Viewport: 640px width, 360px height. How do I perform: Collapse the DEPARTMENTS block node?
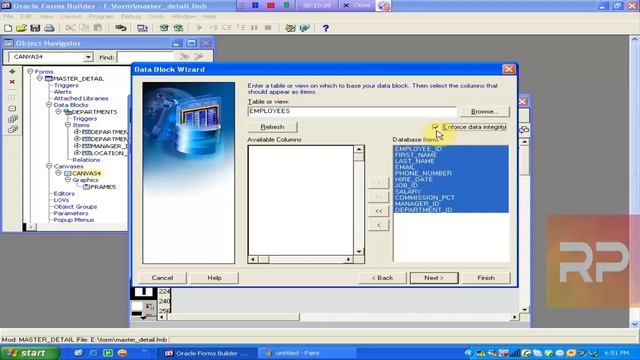click(x=58, y=112)
